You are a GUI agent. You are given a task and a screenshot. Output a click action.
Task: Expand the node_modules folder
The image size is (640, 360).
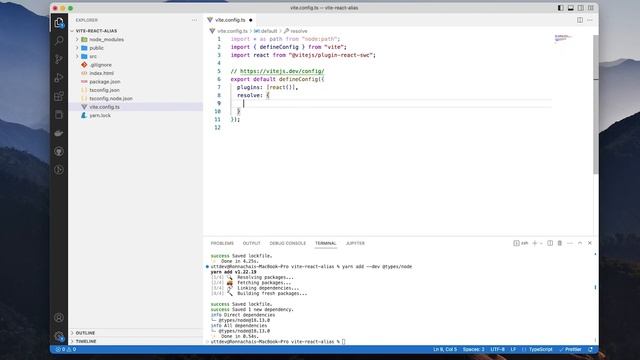106,40
